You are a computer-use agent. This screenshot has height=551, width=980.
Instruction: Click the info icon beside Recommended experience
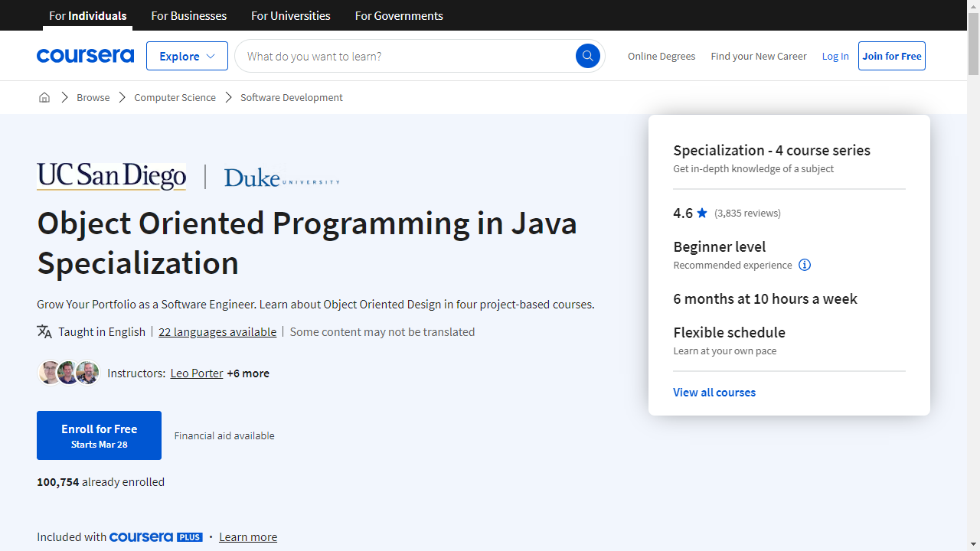805,265
